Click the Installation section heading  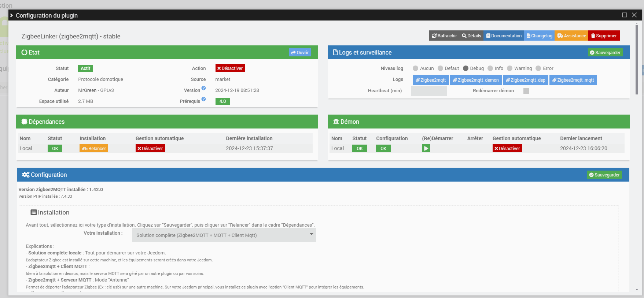click(50, 212)
